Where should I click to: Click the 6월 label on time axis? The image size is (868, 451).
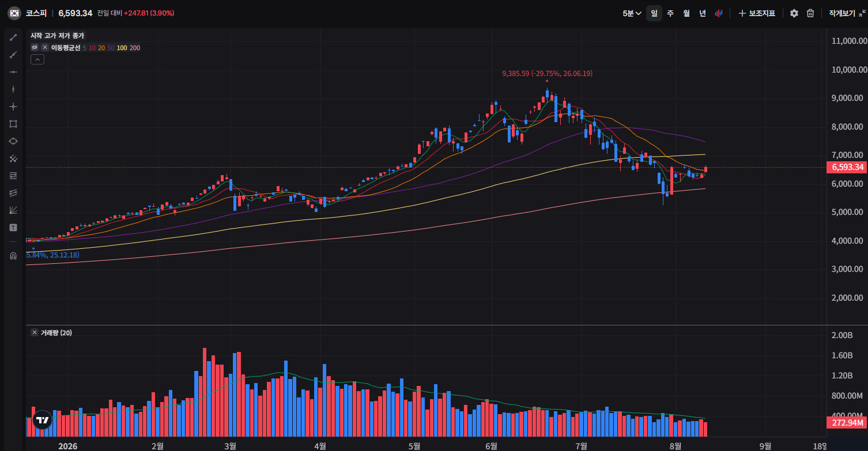click(x=491, y=446)
